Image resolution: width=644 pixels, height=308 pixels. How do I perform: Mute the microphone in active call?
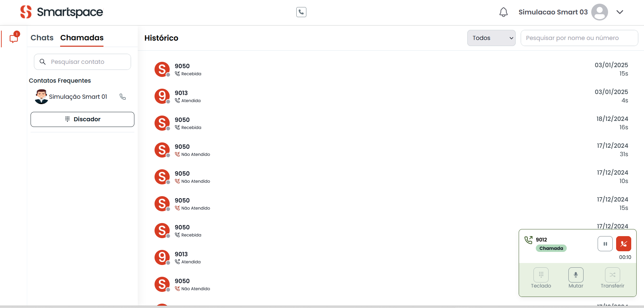(x=575, y=275)
